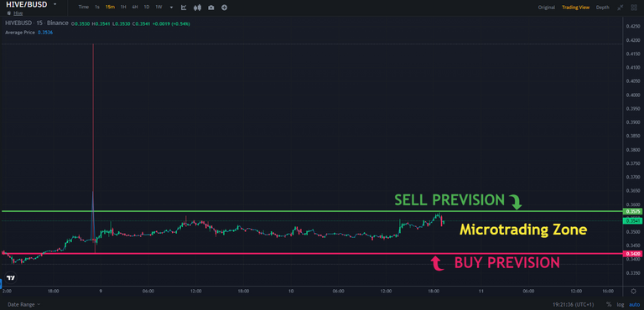Image resolution: width=644 pixels, height=310 pixels.
Task: Switch to Trading View chart tab
Action: [x=576, y=8]
